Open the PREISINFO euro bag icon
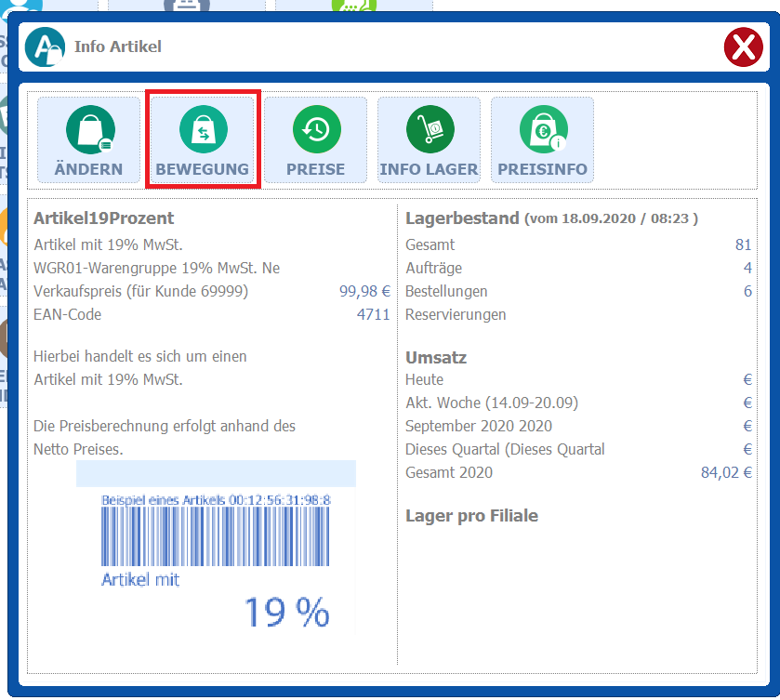The width and height of the screenshot is (780, 700). (x=542, y=139)
